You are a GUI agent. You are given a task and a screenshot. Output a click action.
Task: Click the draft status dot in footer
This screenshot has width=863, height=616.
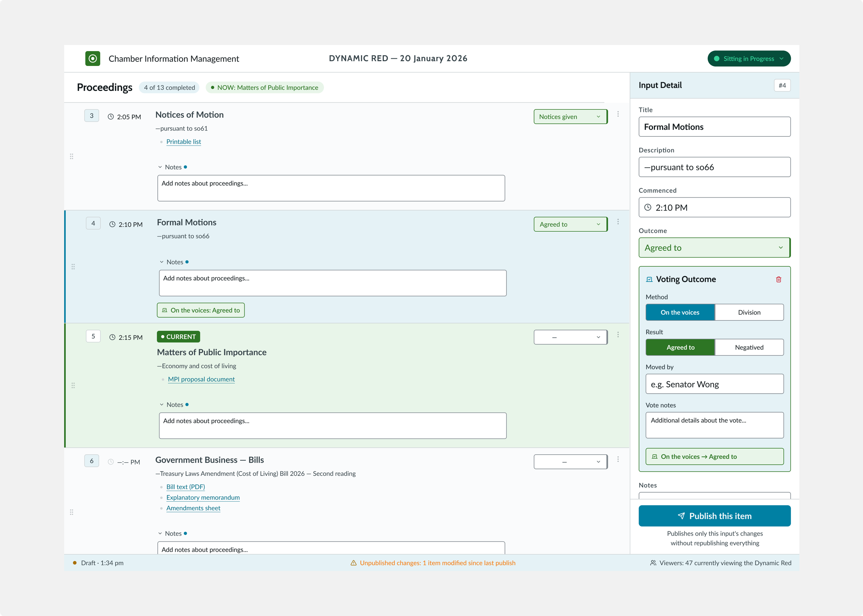(x=75, y=563)
